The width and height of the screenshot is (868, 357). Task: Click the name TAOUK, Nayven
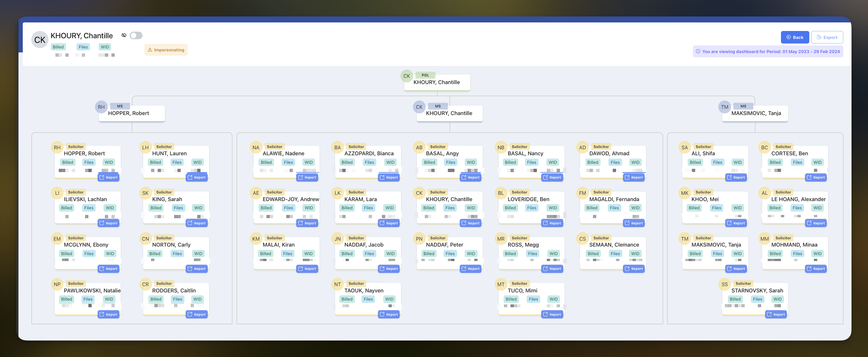point(363,291)
